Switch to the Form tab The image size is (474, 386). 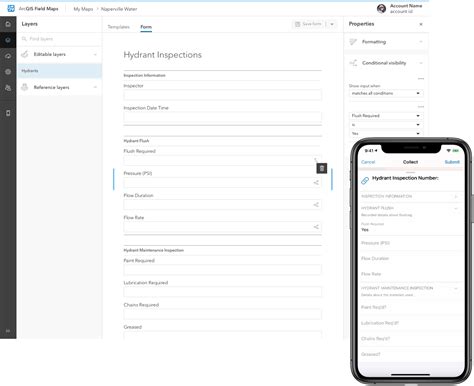146,27
